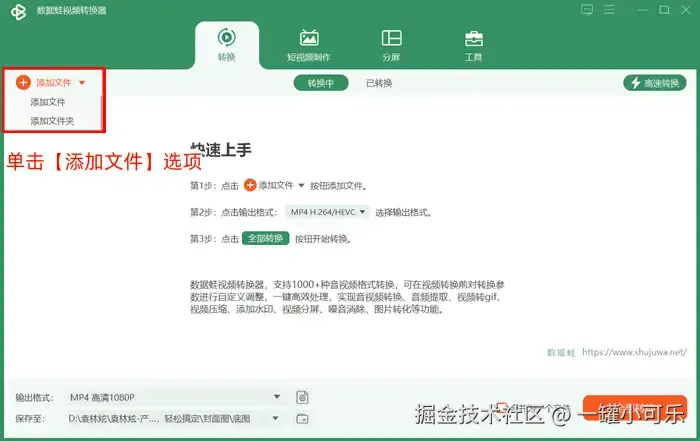The image size is (700, 441).
Task: Choose 添加文件夹 from the dropdown menu
Action: pos(52,121)
